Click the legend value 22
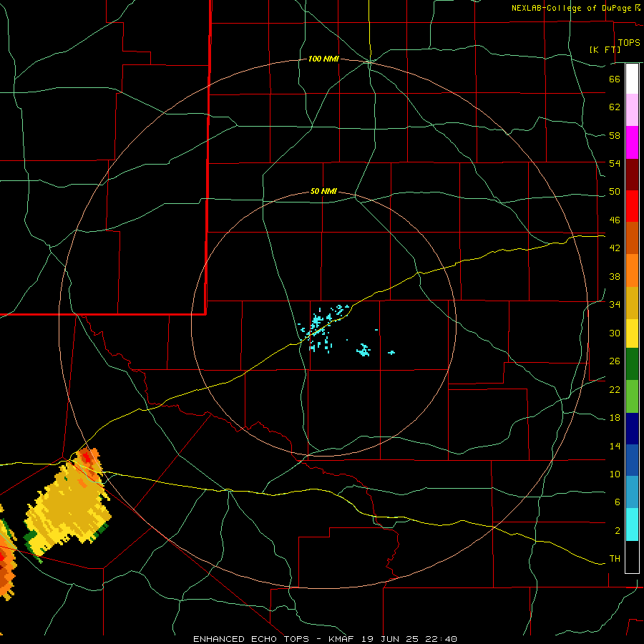Screen dimensions: 644x644 pyautogui.click(x=615, y=390)
